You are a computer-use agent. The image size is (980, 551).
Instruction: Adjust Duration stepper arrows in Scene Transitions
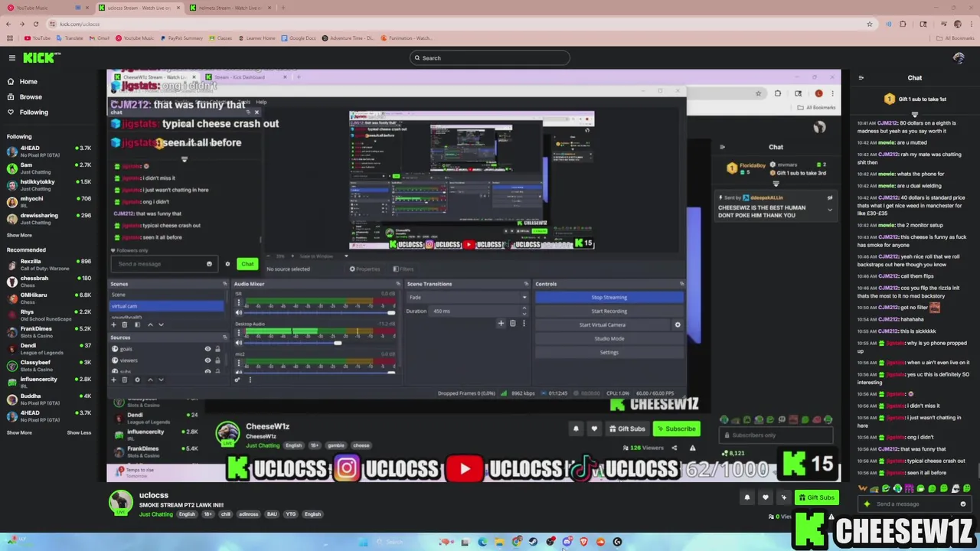point(524,311)
